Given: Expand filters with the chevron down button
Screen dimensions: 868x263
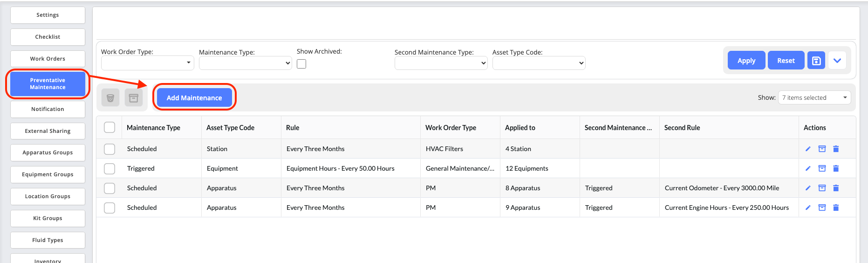Looking at the screenshot, I should click(837, 61).
